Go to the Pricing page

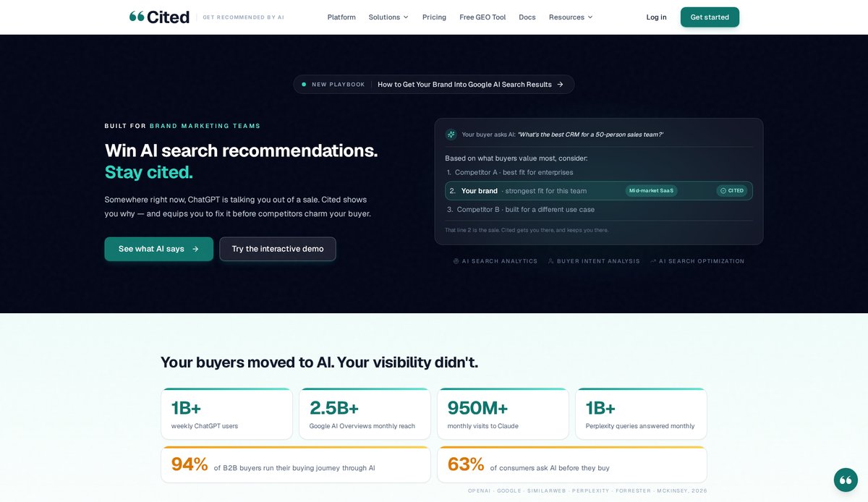[434, 17]
